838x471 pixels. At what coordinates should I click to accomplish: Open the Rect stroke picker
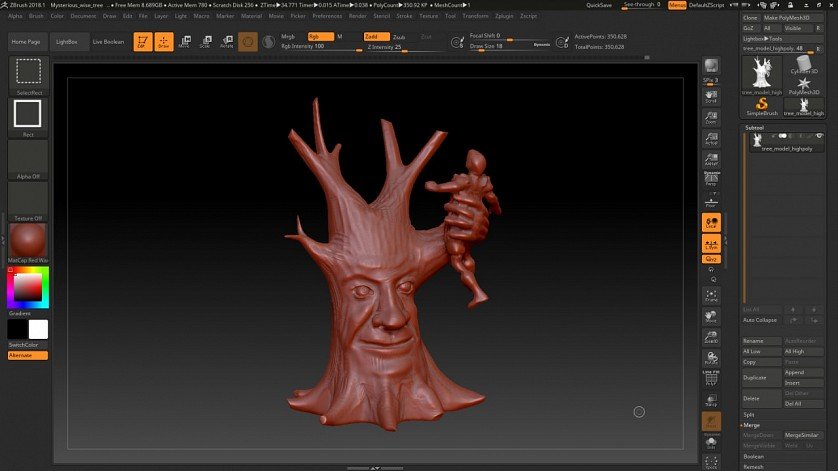28,118
